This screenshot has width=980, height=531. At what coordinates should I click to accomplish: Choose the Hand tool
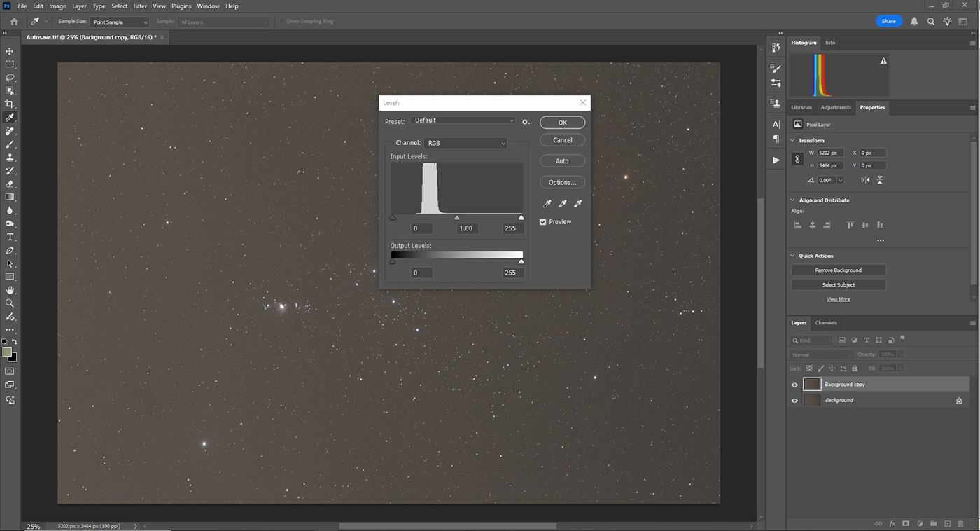[10, 290]
